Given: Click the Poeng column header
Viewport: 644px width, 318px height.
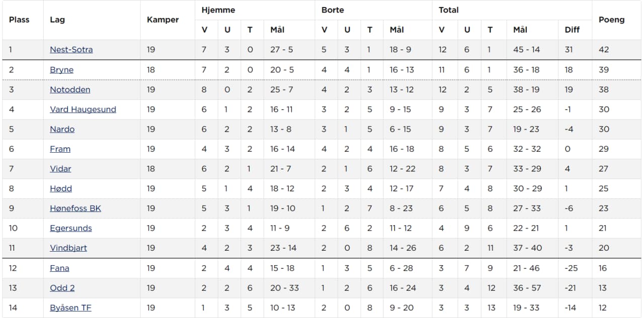Looking at the screenshot, I should tap(611, 20).
